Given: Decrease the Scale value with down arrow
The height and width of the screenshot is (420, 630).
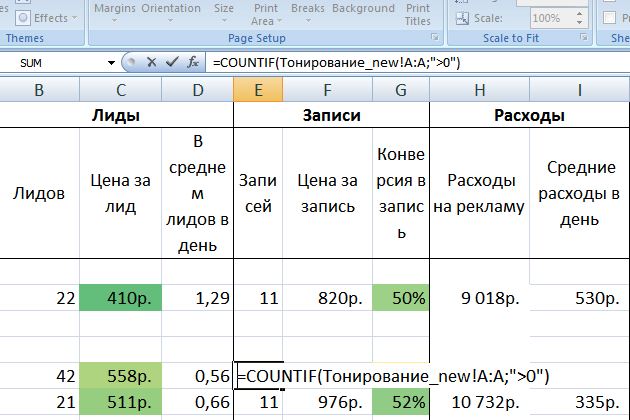Looking at the screenshot, I should [579, 23].
